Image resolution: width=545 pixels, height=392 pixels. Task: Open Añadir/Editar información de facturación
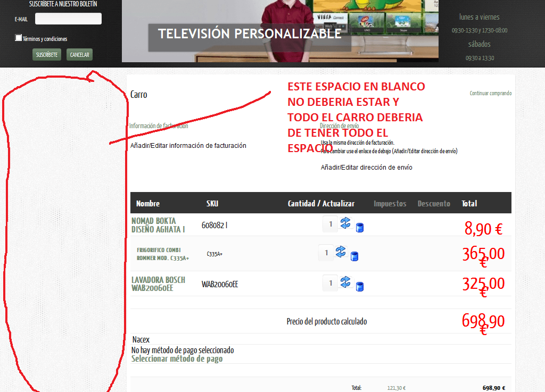(x=188, y=146)
